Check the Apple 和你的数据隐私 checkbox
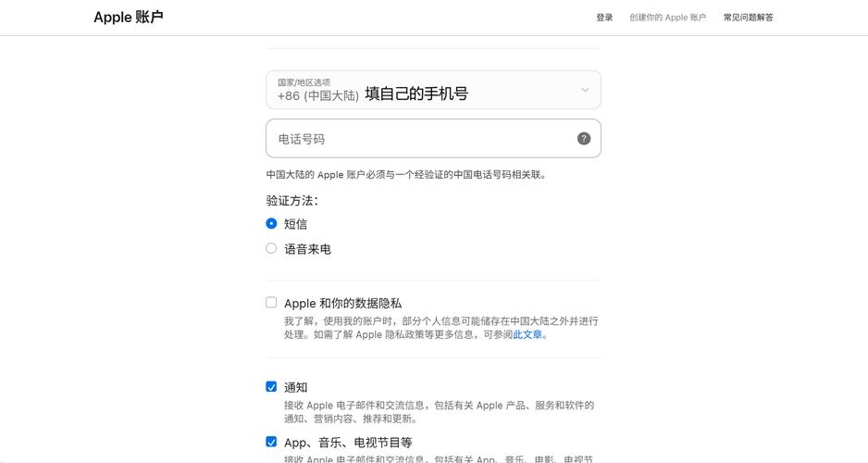Image resolution: width=868 pixels, height=463 pixels. [271, 303]
